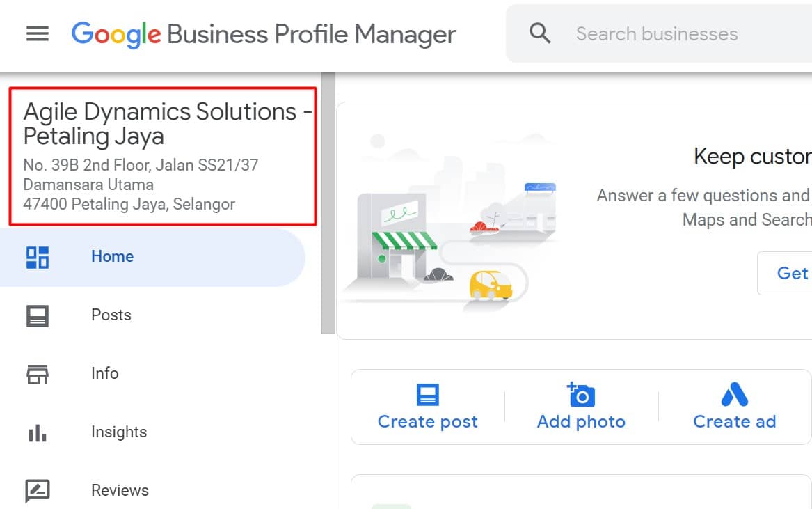Image resolution: width=812 pixels, height=509 pixels.
Task: Click the Info storefront icon
Action: [38, 374]
